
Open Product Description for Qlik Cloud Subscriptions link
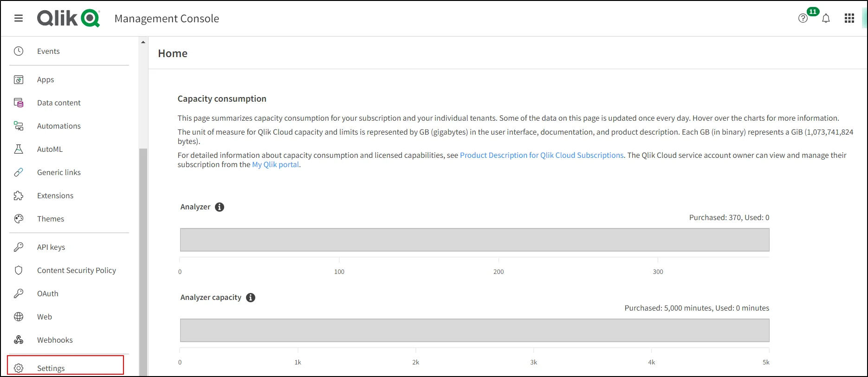(542, 155)
